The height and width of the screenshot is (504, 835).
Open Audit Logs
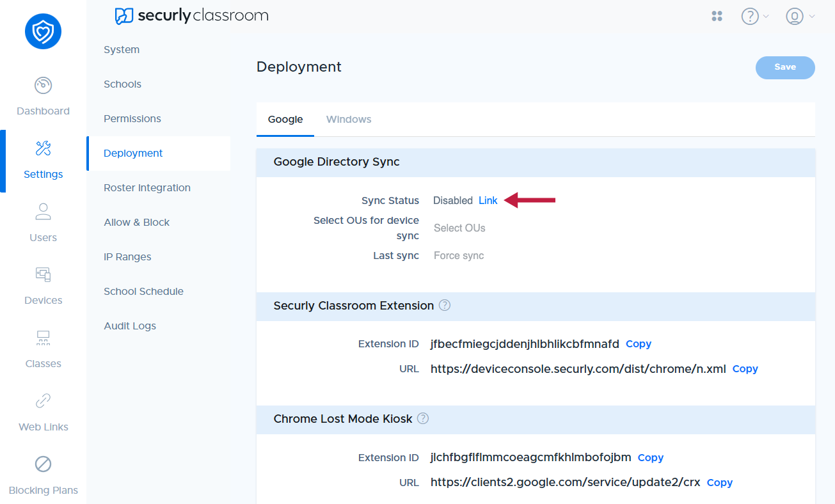pos(130,326)
